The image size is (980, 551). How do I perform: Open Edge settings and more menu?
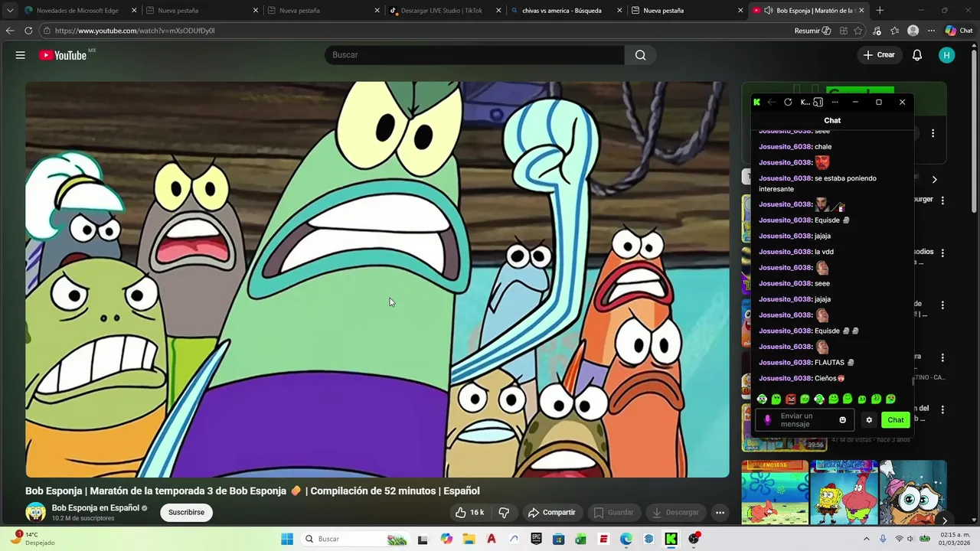[x=931, y=31]
